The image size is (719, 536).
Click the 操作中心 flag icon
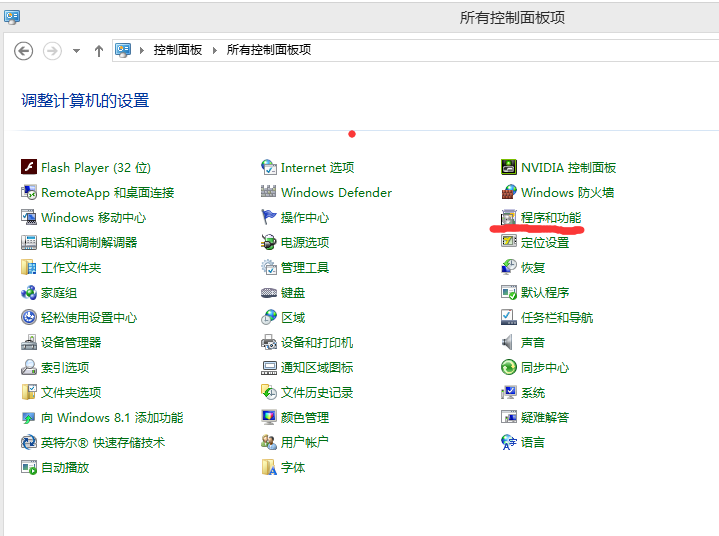pos(269,217)
